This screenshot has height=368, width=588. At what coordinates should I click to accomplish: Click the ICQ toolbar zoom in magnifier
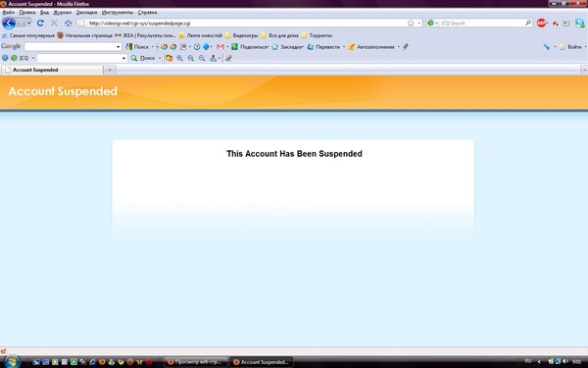180,58
